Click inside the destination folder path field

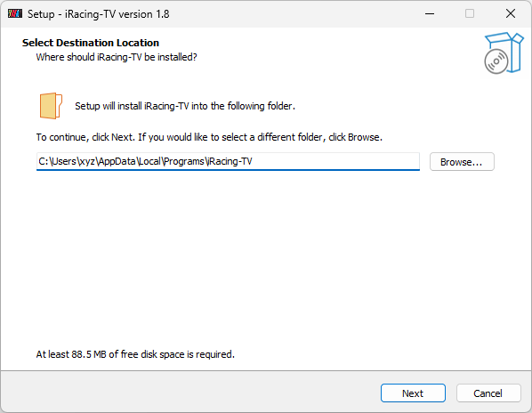pyautogui.click(x=228, y=161)
